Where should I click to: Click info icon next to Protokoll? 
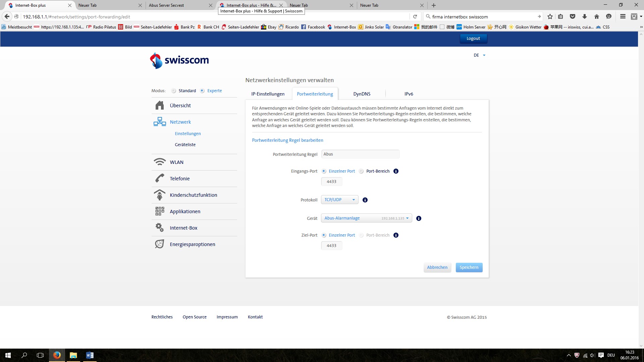pos(365,200)
